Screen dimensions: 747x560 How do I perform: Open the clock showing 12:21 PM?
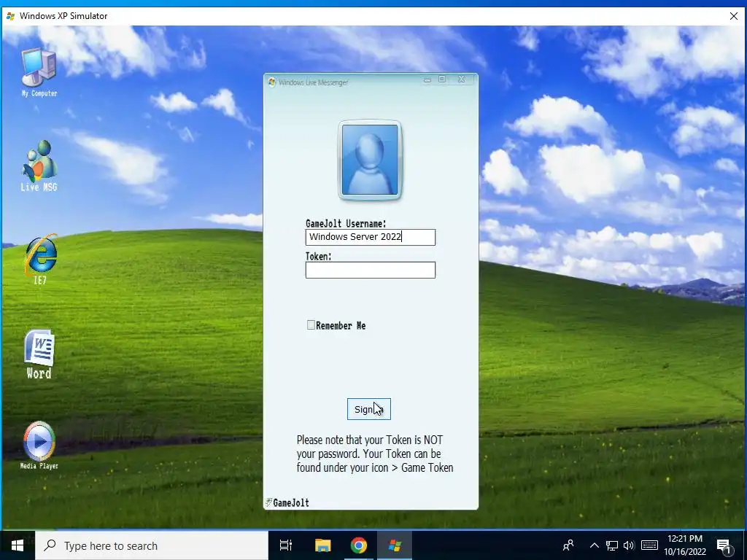tap(685, 545)
